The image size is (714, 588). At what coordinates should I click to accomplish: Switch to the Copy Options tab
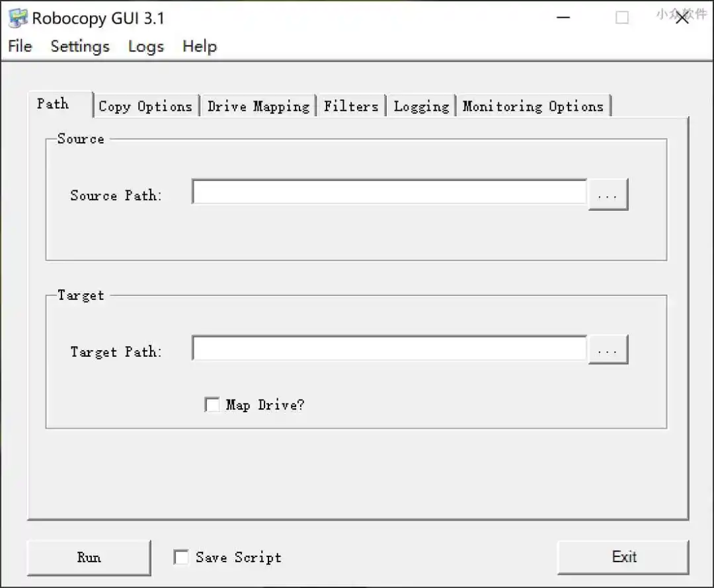pos(145,106)
